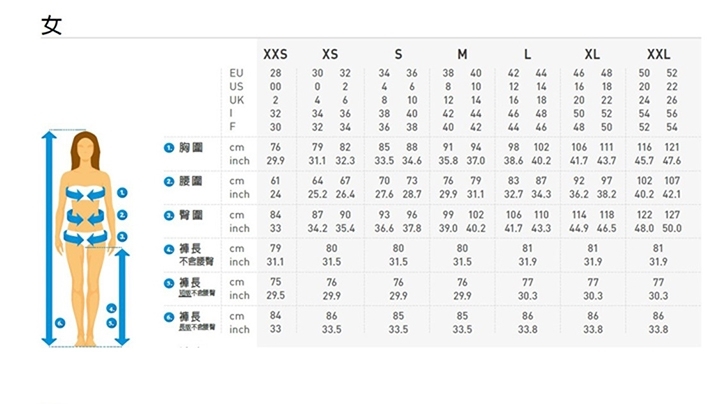Screen dimensions: 720x404
Task: Select the XXS size column header
Action: pyautogui.click(x=275, y=54)
